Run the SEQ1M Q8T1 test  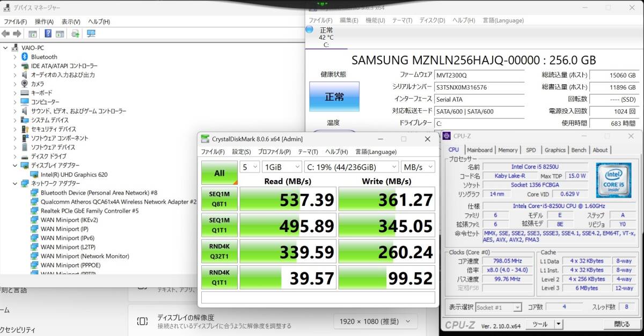pos(219,200)
